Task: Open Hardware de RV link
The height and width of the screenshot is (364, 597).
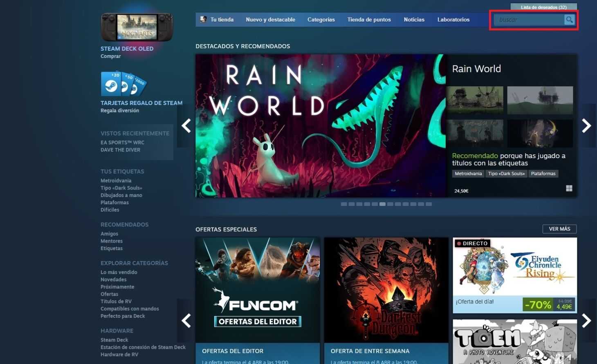Action: pyautogui.click(x=119, y=355)
